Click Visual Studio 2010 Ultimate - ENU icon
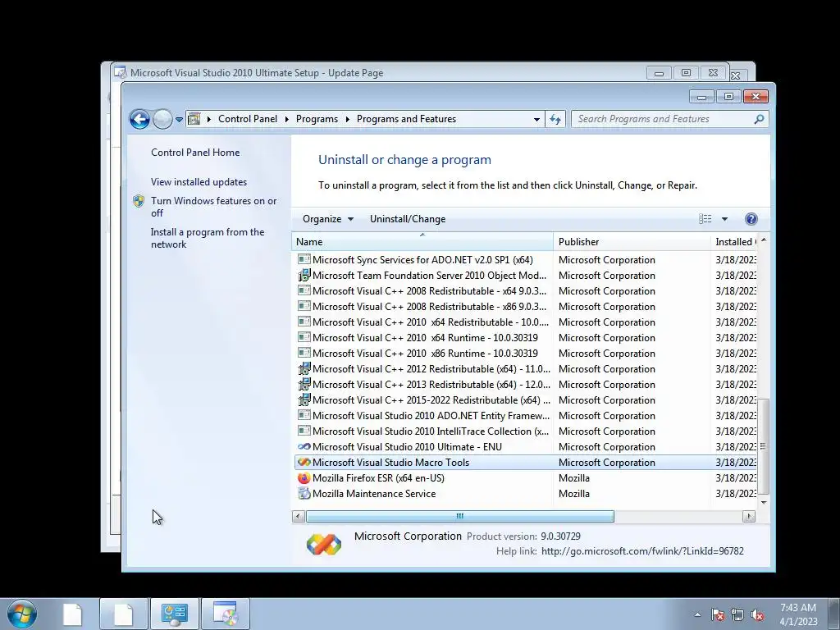Image resolution: width=840 pixels, height=630 pixels. [x=304, y=447]
